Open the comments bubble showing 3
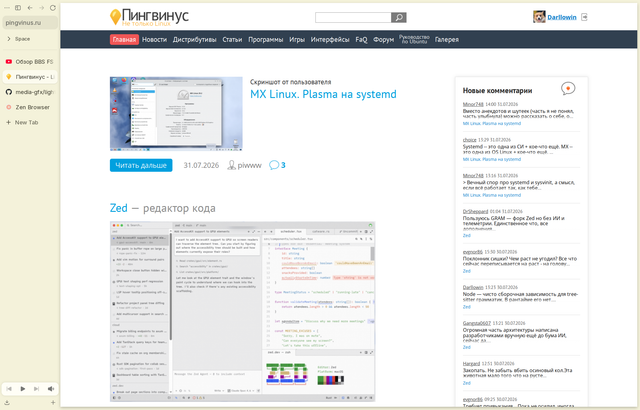640x410 pixels. [277, 165]
